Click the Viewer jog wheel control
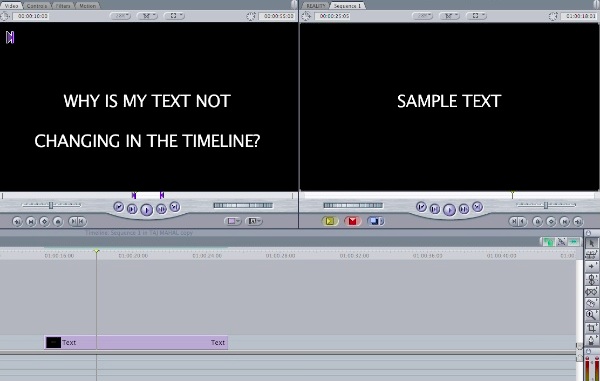Image resolution: width=600 pixels, height=381 pixels. point(243,205)
